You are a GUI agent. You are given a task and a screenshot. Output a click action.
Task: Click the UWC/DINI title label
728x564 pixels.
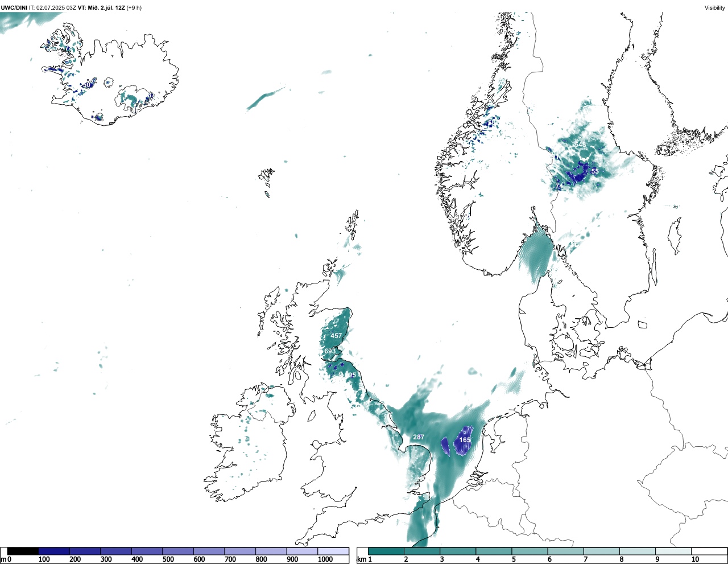click(x=14, y=7)
